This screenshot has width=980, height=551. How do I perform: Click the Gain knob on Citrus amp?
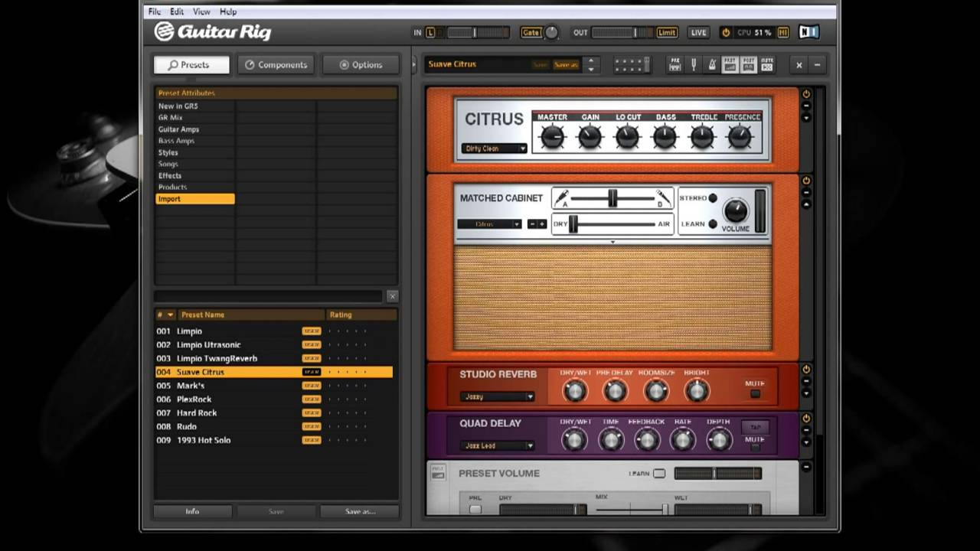point(590,137)
